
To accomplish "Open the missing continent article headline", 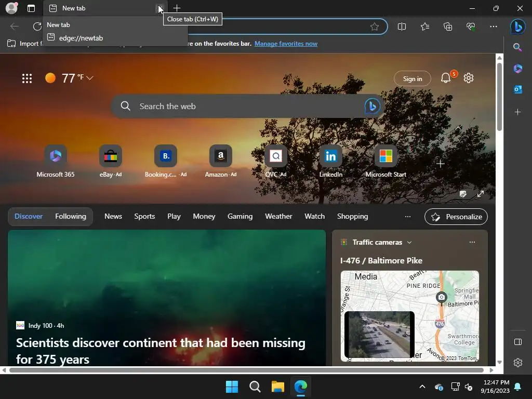I will coord(161,351).
